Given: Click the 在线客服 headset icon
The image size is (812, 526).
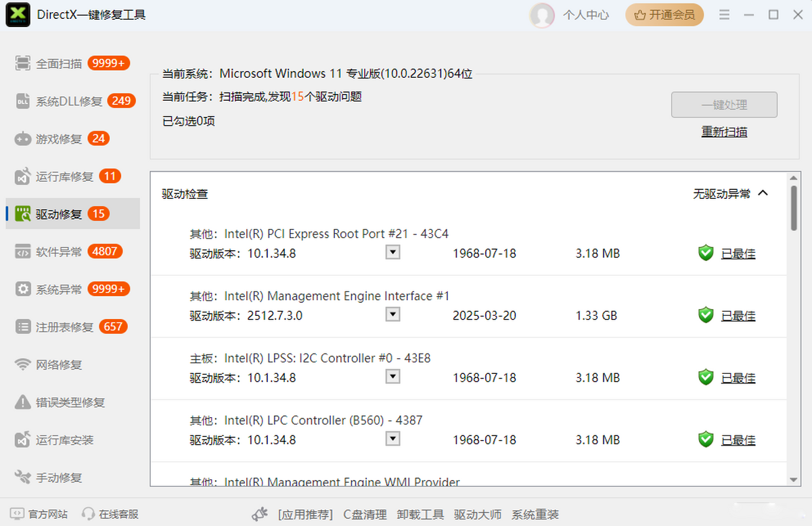Looking at the screenshot, I should [x=88, y=515].
